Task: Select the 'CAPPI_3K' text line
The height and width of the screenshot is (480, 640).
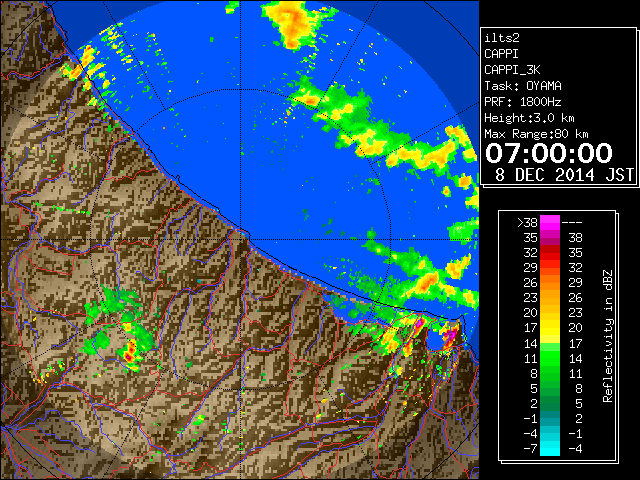Action: 512,70
